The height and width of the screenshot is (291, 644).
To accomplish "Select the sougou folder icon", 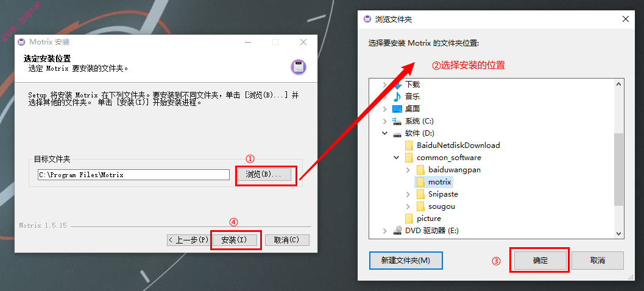I will tap(420, 206).
